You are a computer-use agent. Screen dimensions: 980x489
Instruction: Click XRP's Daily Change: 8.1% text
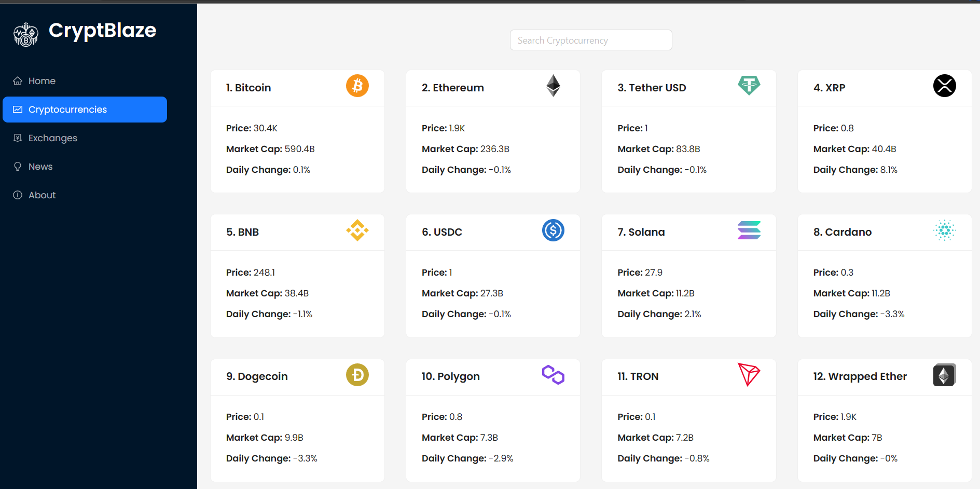(855, 170)
